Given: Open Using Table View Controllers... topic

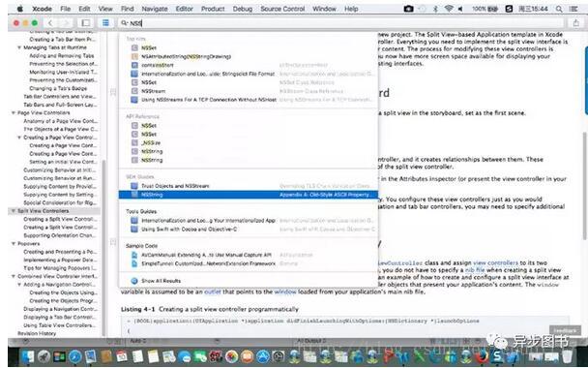Looking at the screenshot, I should click(x=60, y=325).
